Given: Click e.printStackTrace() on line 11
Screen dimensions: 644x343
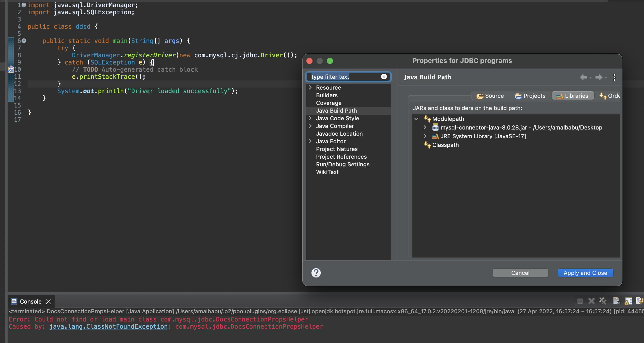Looking at the screenshot, I should (x=109, y=77).
